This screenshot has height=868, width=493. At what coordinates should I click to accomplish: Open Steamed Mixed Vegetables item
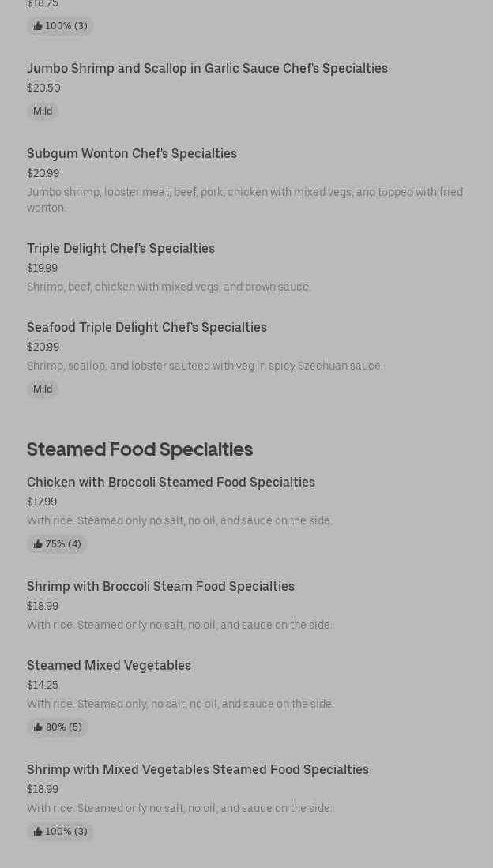pos(109,665)
